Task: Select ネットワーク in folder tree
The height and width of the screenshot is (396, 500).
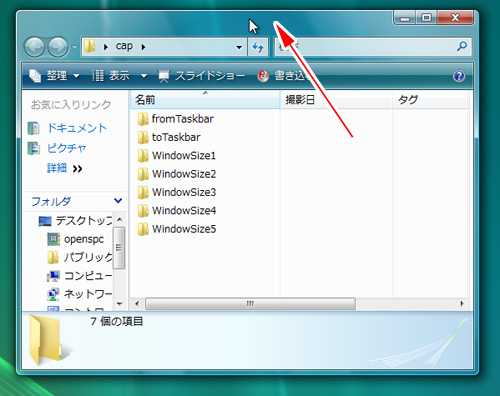Action: tap(88, 294)
